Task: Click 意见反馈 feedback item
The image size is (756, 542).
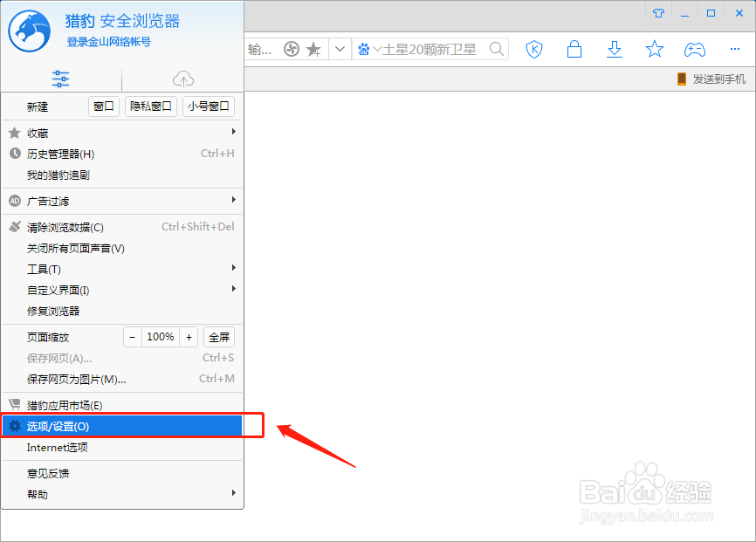Action: [122, 474]
